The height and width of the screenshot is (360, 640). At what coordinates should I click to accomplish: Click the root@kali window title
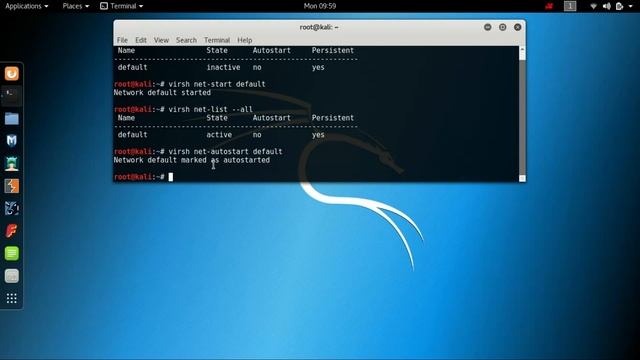pyautogui.click(x=319, y=27)
